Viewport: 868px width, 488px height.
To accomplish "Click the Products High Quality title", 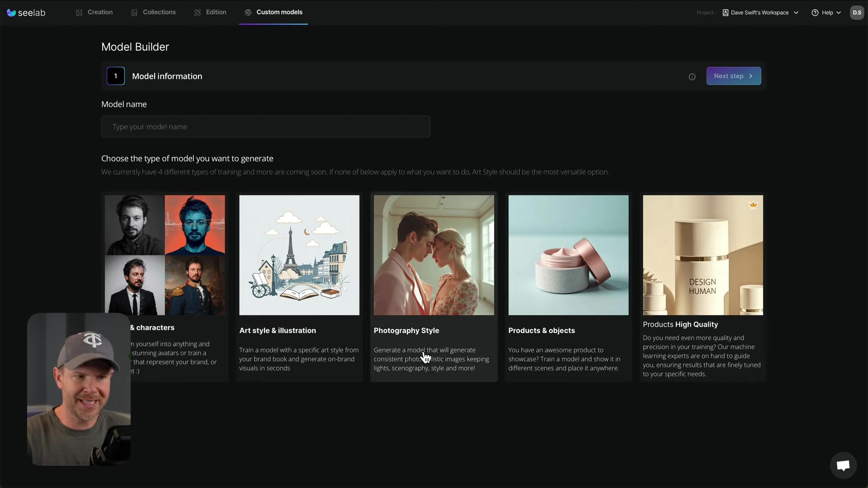I will 680,324.
